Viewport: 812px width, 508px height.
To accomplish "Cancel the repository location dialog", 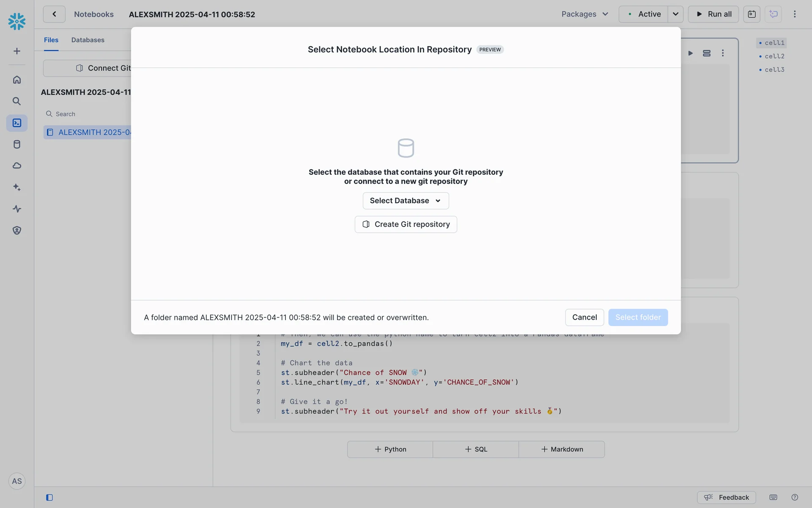I will point(584,317).
